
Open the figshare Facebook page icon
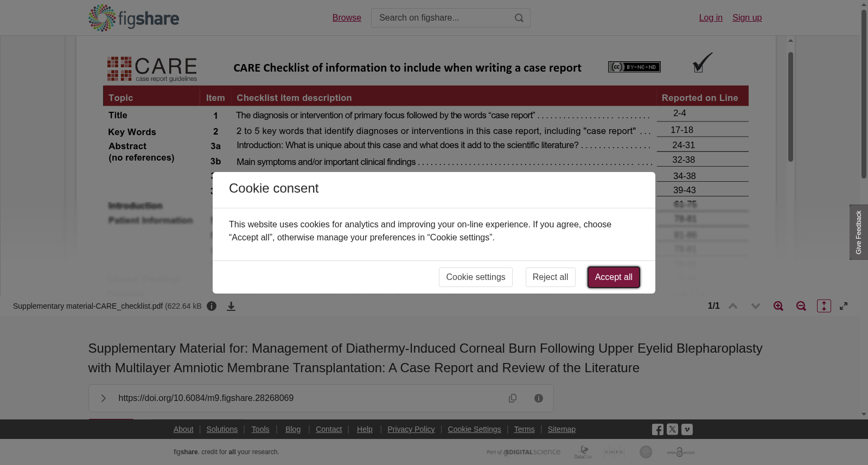pyautogui.click(x=658, y=430)
